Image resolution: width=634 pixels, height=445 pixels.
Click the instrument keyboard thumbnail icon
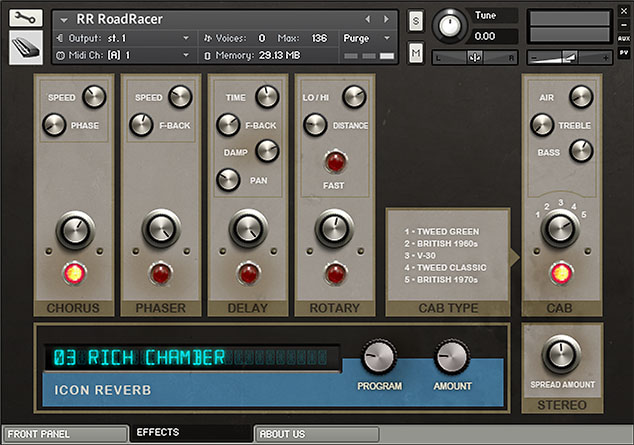coord(25,48)
